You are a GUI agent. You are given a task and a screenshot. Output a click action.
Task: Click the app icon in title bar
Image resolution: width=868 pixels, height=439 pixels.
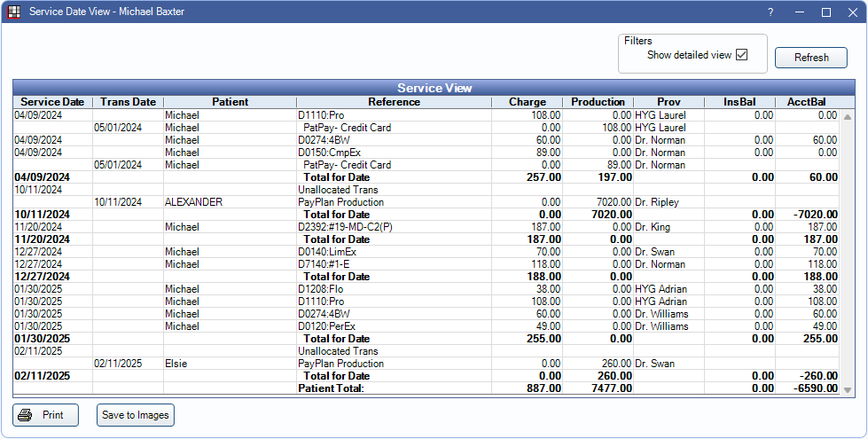pos(13,12)
